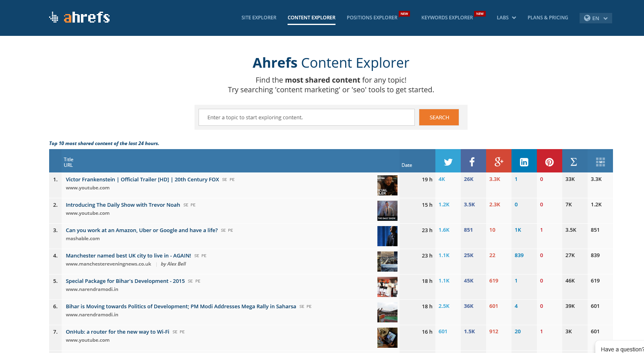
Task: Open the Daily Show Trevor Noah thumbnail
Action: 387,211
